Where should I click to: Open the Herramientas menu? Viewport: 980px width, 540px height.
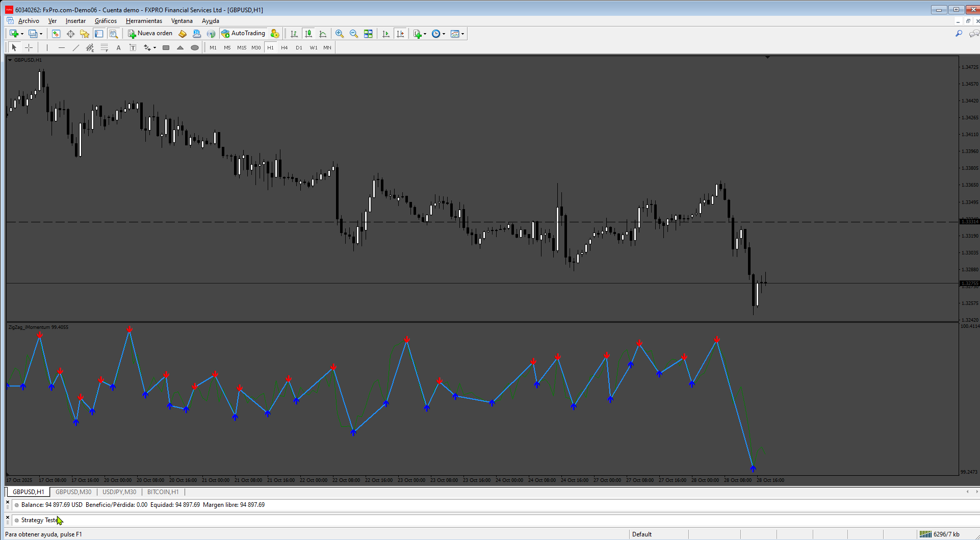click(x=144, y=21)
